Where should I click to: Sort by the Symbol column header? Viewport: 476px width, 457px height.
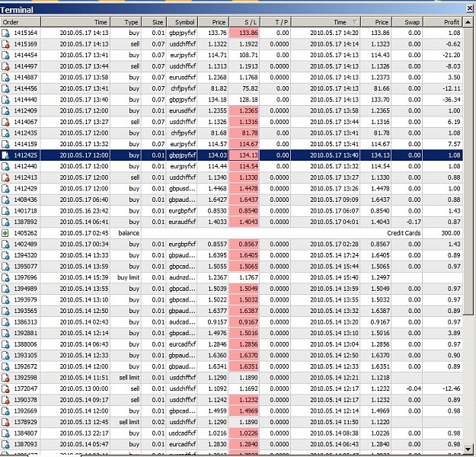182,22
